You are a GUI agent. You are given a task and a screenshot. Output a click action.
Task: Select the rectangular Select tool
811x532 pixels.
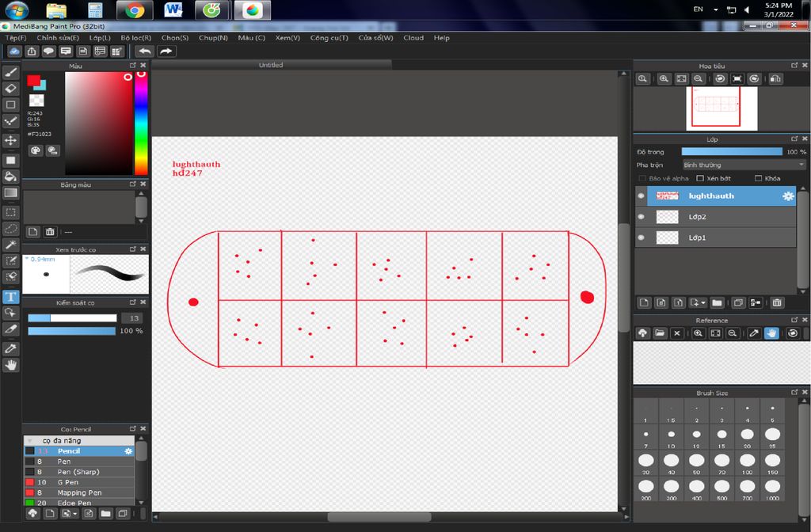click(x=11, y=212)
